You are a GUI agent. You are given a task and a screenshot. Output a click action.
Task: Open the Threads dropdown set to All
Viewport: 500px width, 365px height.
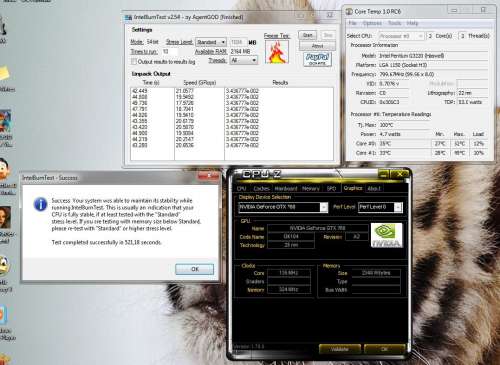244,60
